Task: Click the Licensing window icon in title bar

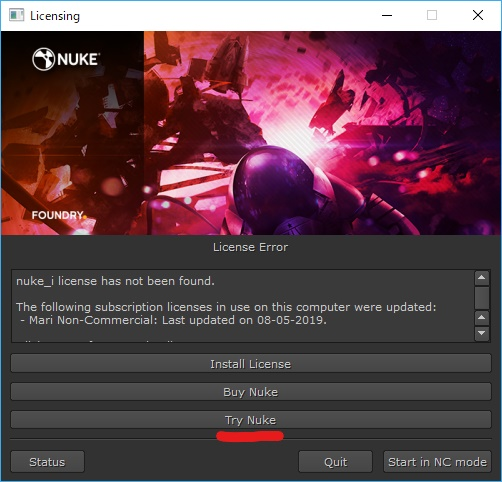Action: pyautogui.click(x=16, y=15)
